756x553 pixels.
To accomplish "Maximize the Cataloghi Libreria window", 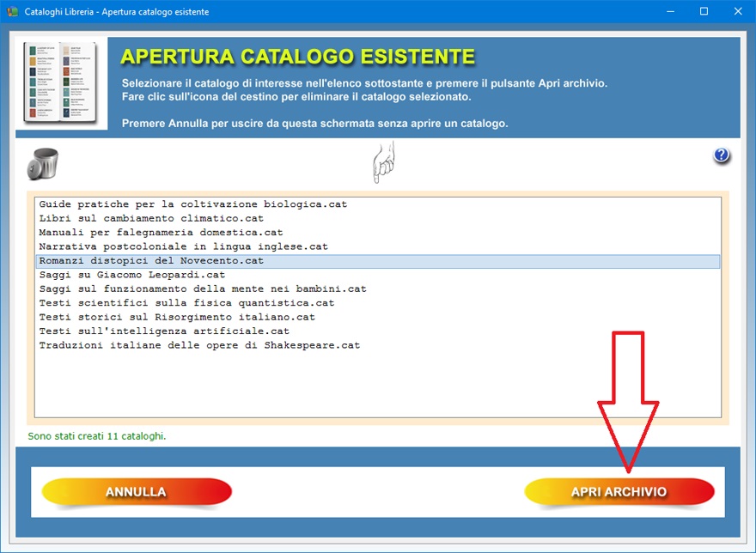I will coord(704,12).
